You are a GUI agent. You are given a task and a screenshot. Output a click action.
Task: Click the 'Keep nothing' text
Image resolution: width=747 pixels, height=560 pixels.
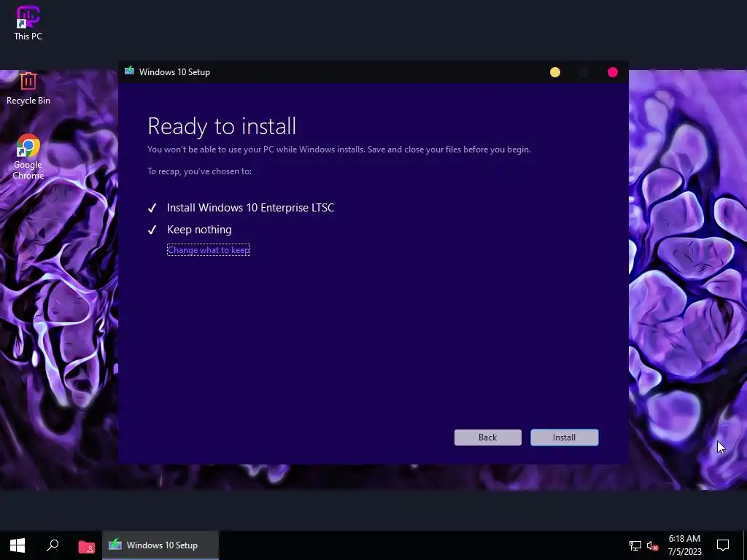199,230
